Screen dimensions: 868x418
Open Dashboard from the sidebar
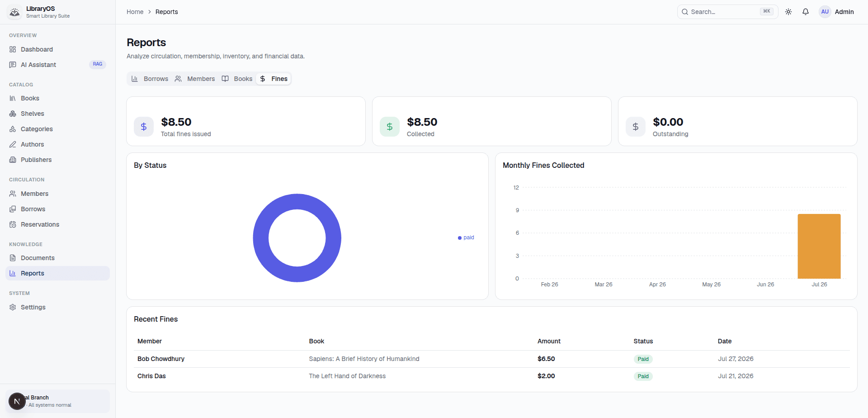pyautogui.click(x=57, y=49)
